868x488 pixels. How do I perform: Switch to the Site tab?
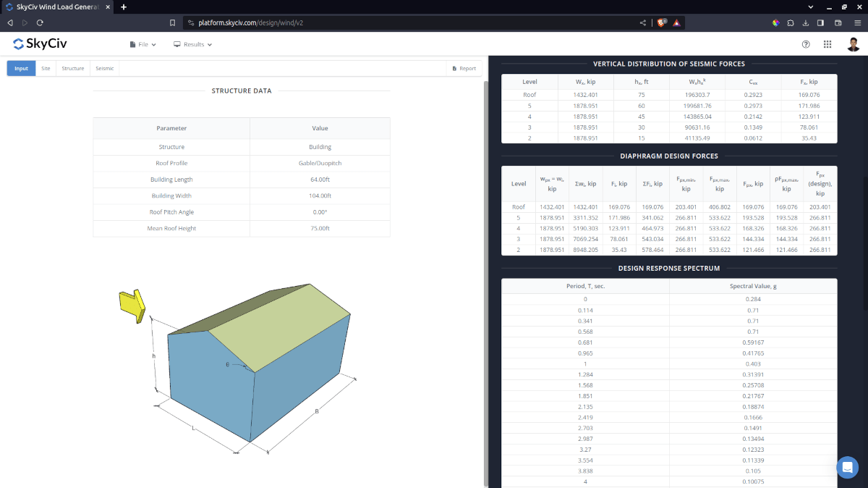46,69
